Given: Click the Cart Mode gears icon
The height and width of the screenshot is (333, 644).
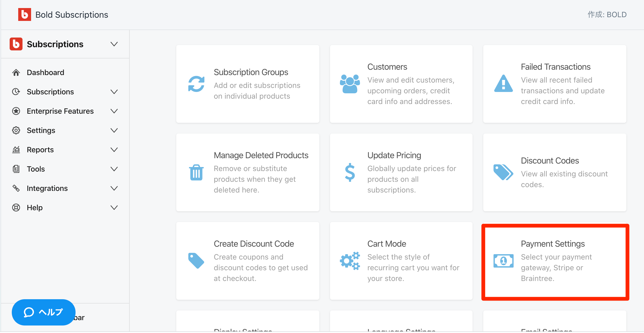Looking at the screenshot, I should (x=350, y=261).
